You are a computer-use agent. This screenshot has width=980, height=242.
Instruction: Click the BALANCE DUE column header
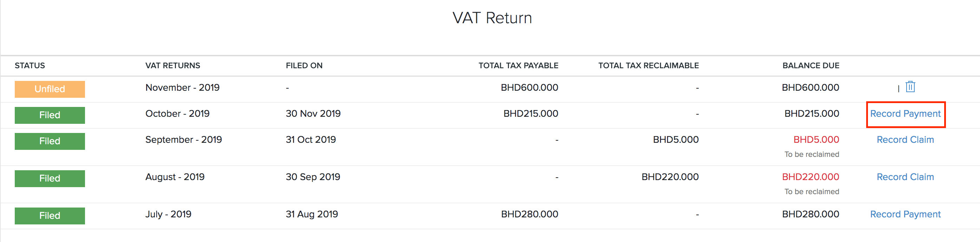(811, 65)
